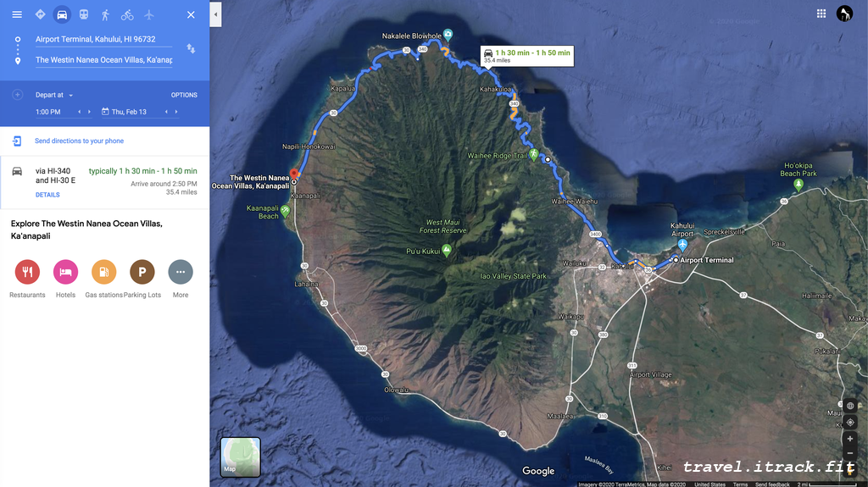Show More nearby categories
This screenshot has height=487, width=868.
click(181, 272)
